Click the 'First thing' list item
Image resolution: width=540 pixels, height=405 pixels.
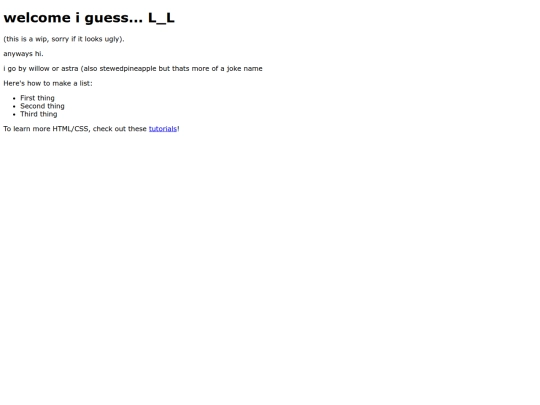pos(37,98)
